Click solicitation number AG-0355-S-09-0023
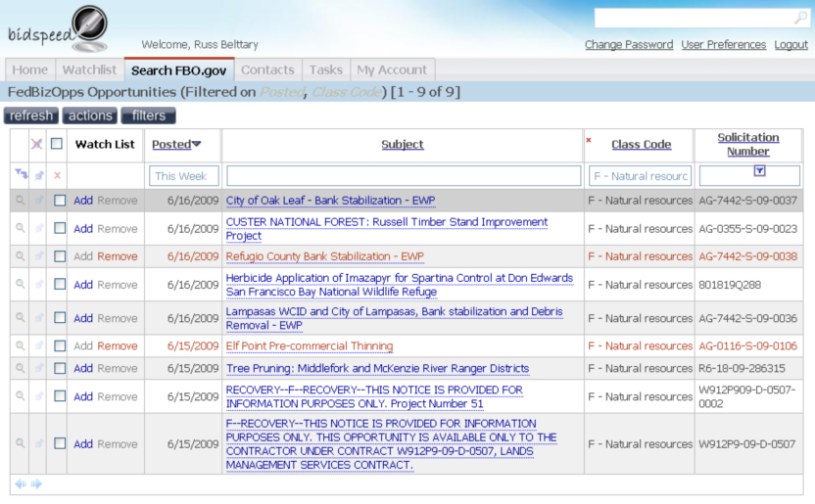The width and height of the screenshot is (815, 504). pyautogui.click(x=747, y=228)
